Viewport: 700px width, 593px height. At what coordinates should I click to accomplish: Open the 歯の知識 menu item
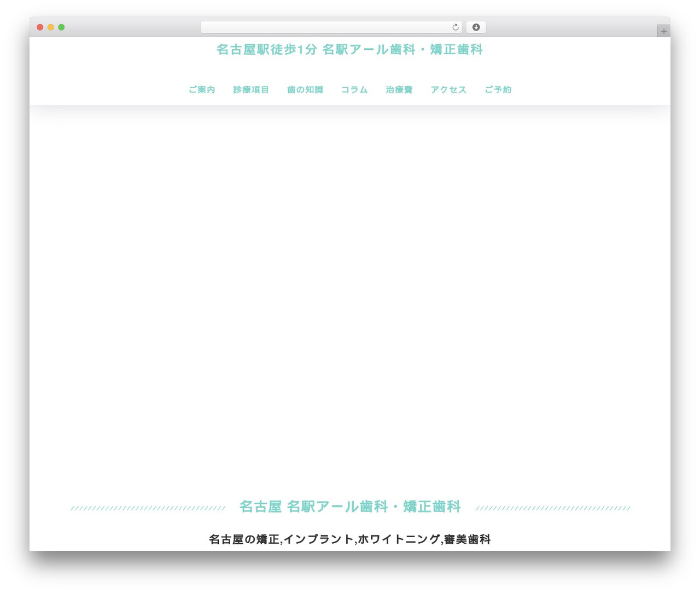(x=305, y=90)
